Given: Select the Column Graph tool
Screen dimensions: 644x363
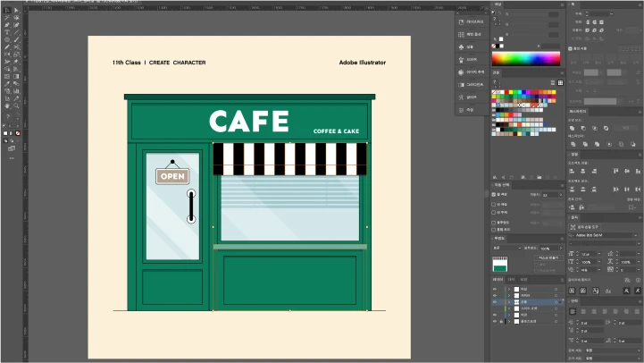Looking at the screenshot, I should pos(16,91).
